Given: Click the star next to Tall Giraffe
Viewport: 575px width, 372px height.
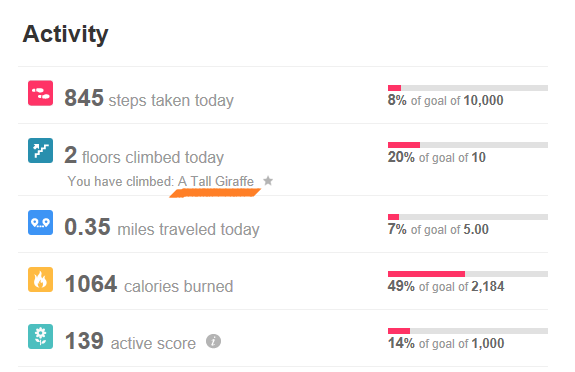Looking at the screenshot, I should pos(268,181).
